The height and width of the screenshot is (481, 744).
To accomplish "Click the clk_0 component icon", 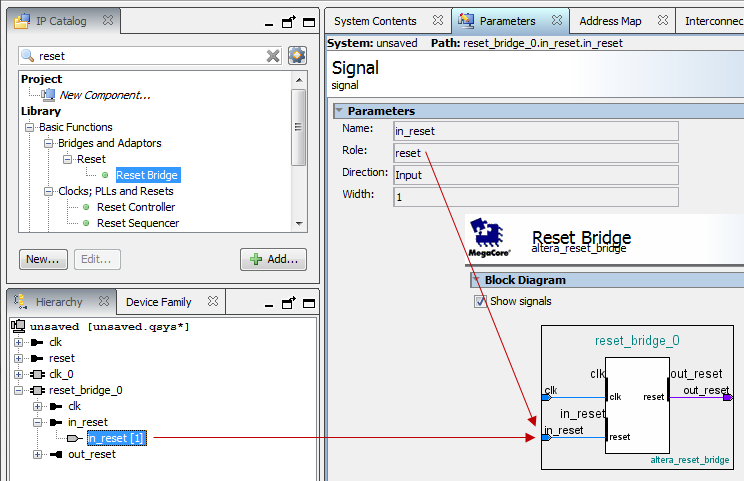I will tap(37, 374).
